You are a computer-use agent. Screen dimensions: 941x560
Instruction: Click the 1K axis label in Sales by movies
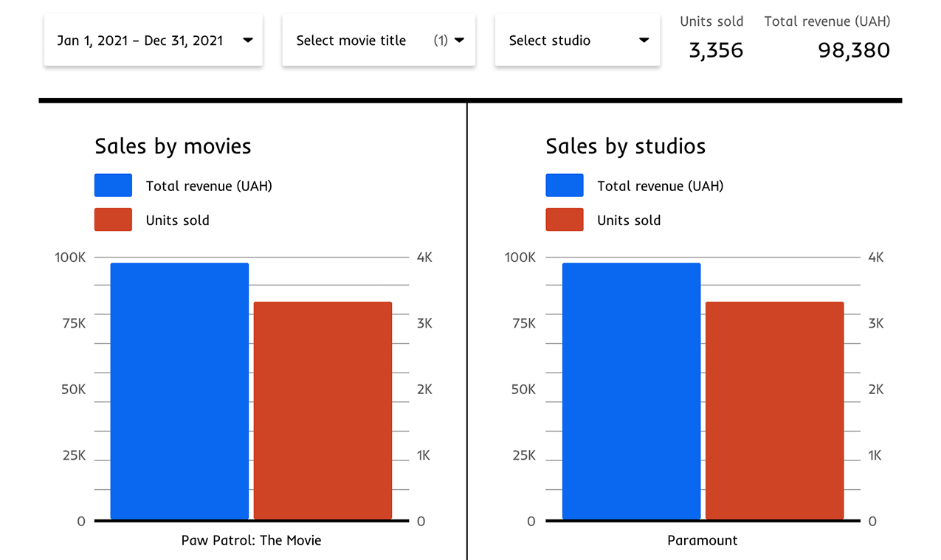click(x=424, y=455)
